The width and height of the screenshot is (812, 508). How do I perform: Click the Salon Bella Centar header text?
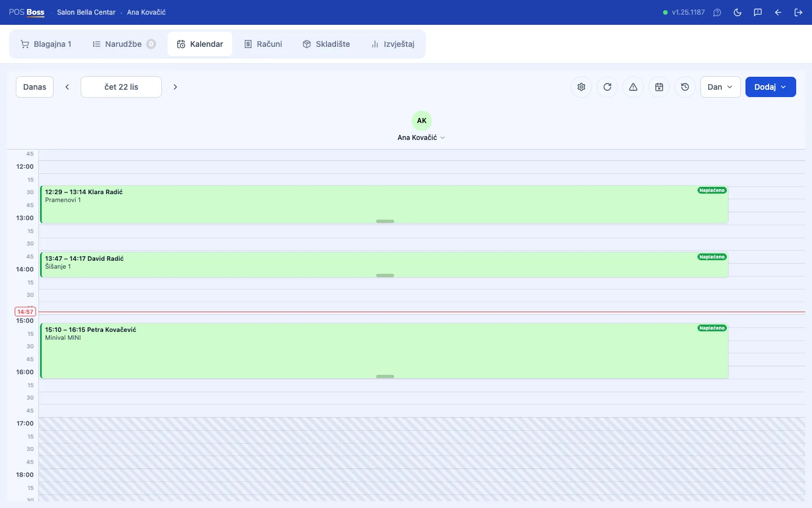(86, 12)
